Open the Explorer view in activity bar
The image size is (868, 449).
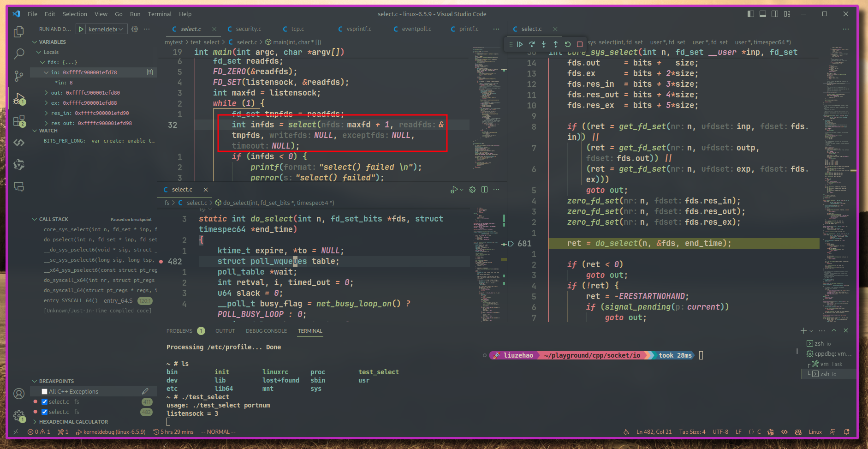click(x=19, y=32)
